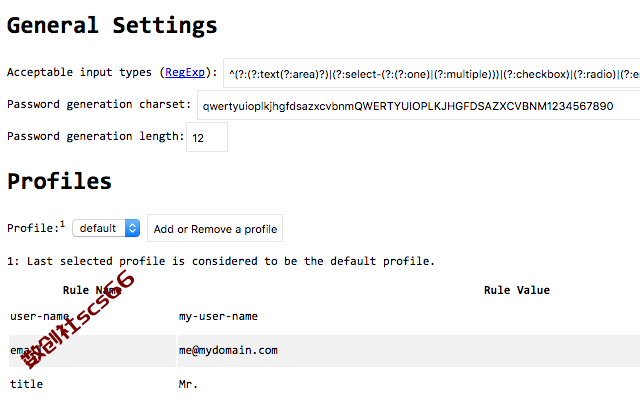Select the user-name rule name cell
Viewport: 640px width, 400px height.
coord(92,316)
